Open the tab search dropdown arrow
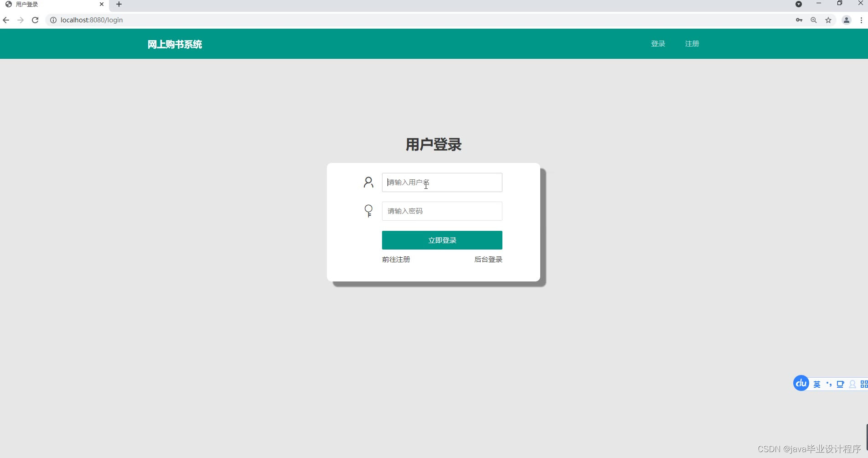 click(799, 4)
